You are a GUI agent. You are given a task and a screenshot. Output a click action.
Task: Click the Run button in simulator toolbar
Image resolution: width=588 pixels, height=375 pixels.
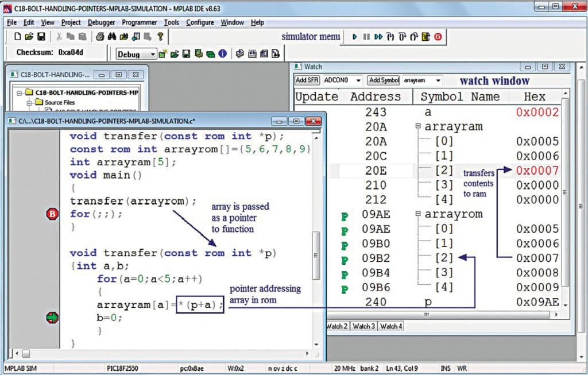[355, 37]
